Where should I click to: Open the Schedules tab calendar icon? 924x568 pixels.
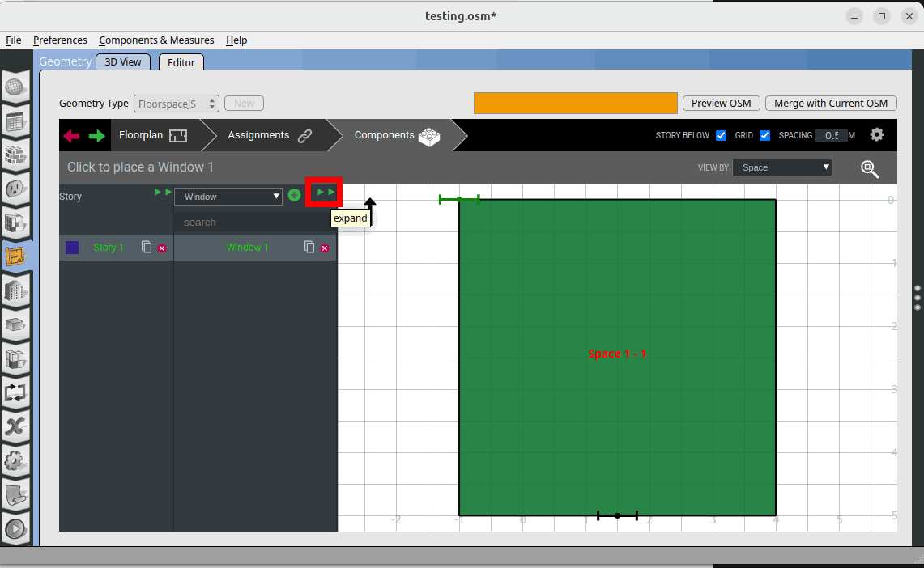point(16,122)
